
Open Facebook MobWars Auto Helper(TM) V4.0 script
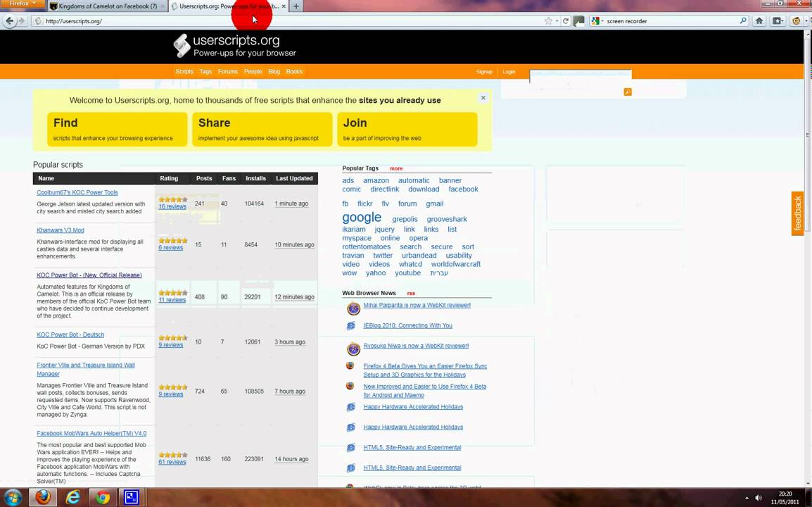pos(91,433)
